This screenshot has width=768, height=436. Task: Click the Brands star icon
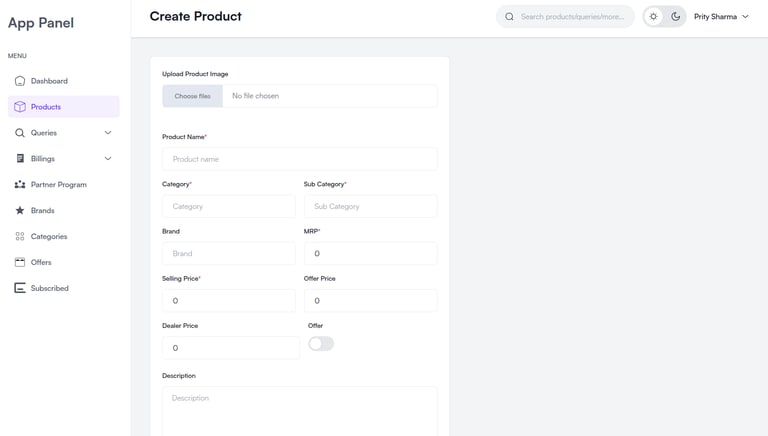20,211
